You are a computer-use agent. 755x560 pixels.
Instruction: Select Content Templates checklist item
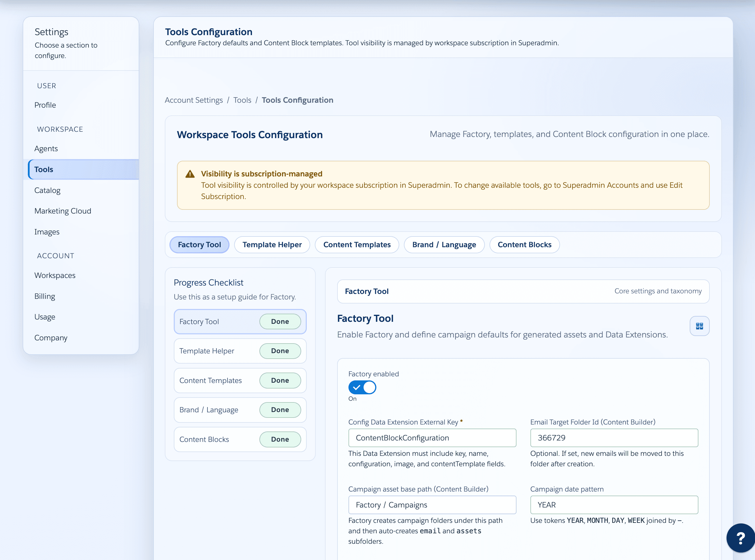[240, 380]
